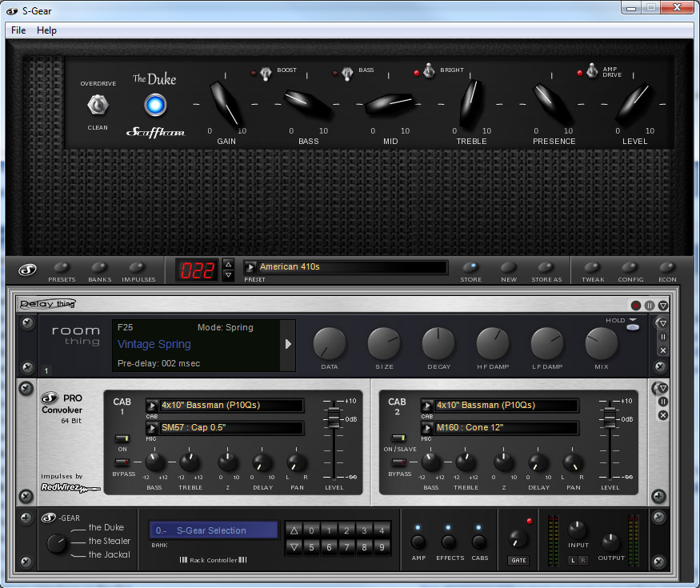Image resolution: width=700 pixels, height=588 pixels.
Task: Click the S-Gear Selection bank field
Action: point(214,530)
